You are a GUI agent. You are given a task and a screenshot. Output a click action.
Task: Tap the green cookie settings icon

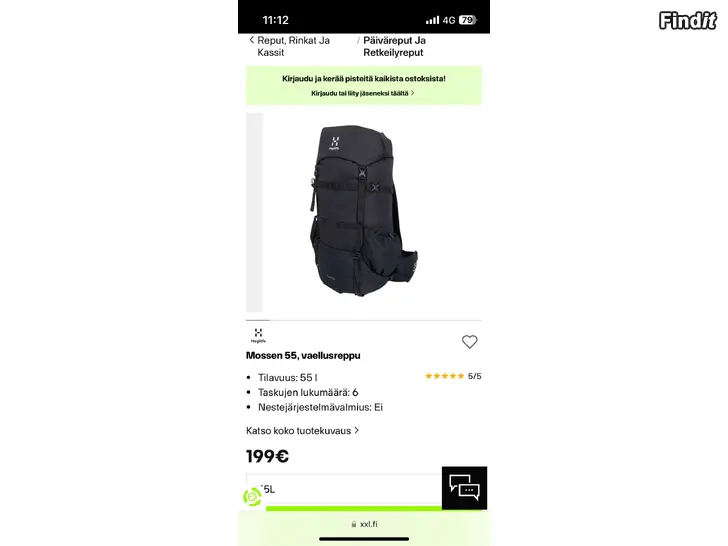pyautogui.click(x=252, y=497)
